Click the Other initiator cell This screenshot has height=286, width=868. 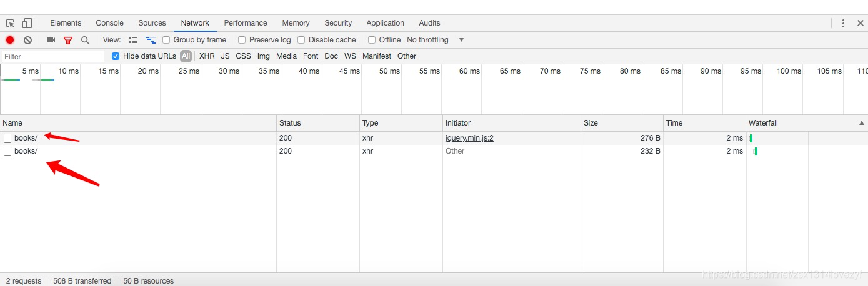[512, 151]
